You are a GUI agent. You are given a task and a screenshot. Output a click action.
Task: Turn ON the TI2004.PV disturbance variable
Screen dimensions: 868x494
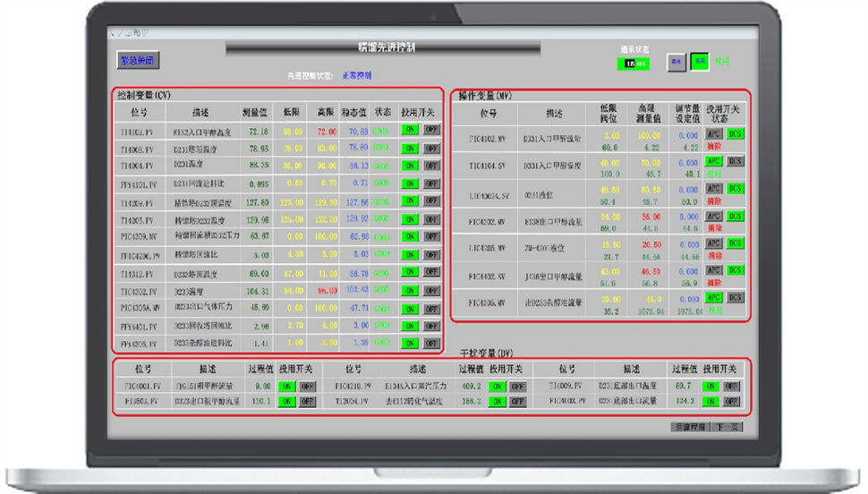tap(497, 403)
